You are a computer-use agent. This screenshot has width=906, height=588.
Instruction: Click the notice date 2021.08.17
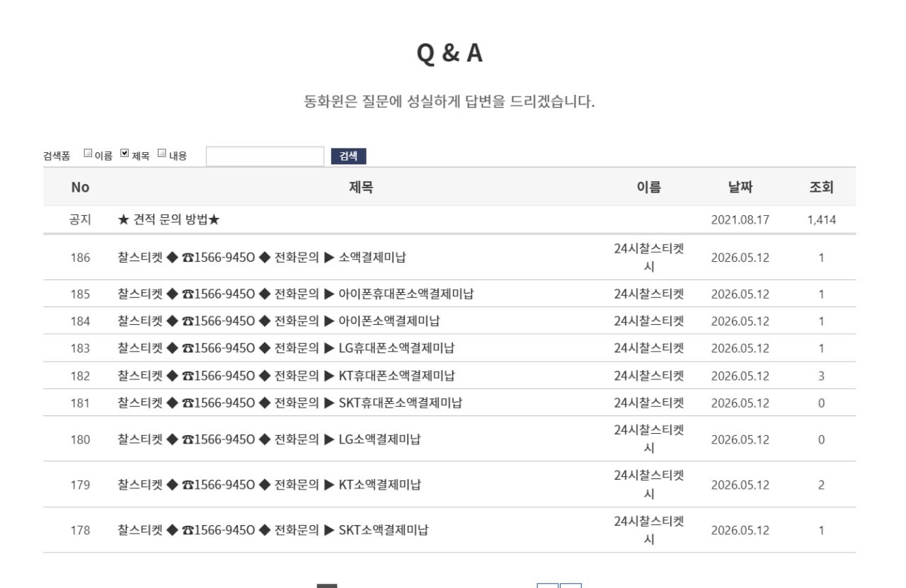[740, 220]
